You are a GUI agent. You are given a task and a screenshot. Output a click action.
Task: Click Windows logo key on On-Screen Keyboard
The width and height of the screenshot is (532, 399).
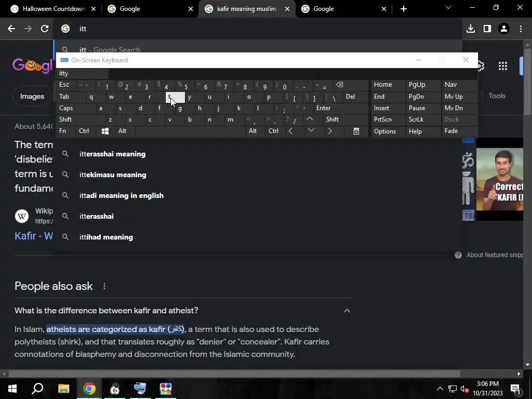105,131
